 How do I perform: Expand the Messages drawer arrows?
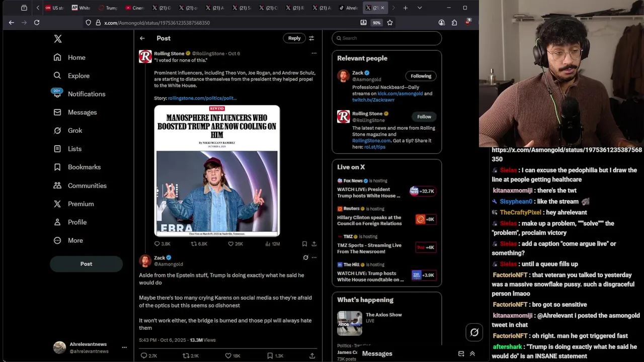472,353
